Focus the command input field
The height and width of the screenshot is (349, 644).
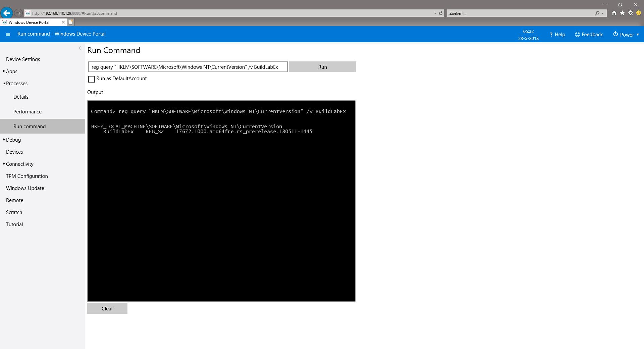click(x=188, y=67)
